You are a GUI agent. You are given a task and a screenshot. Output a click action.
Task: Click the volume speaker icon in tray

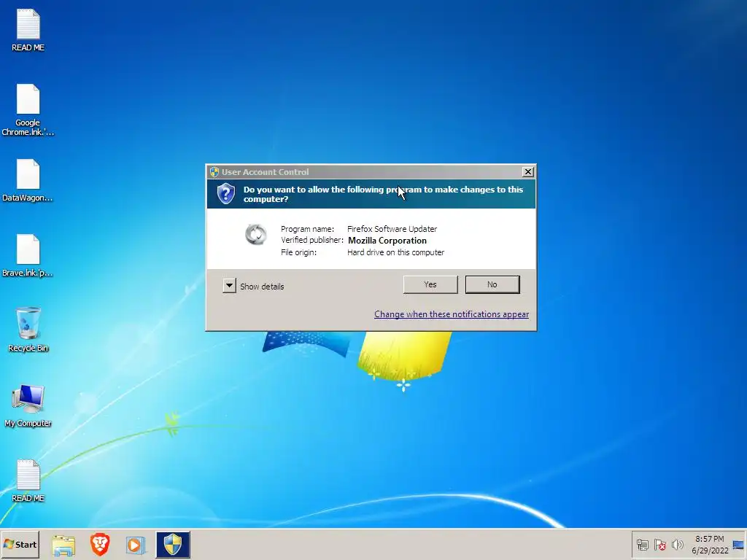click(x=677, y=545)
